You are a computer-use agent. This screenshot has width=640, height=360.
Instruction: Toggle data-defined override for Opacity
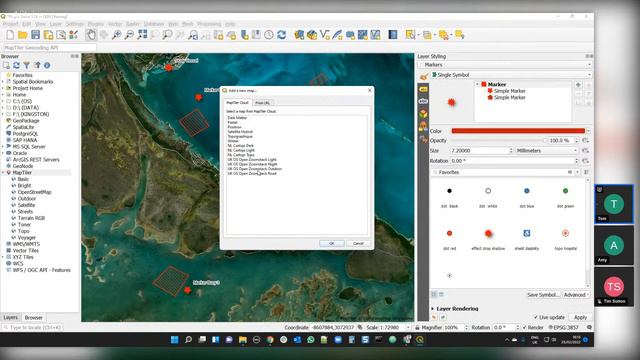coord(585,140)
